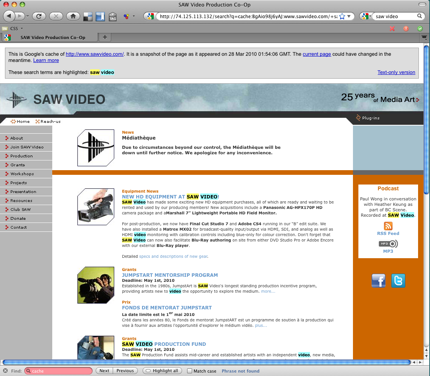Click the camcorder equipment thumbnail

96,207
